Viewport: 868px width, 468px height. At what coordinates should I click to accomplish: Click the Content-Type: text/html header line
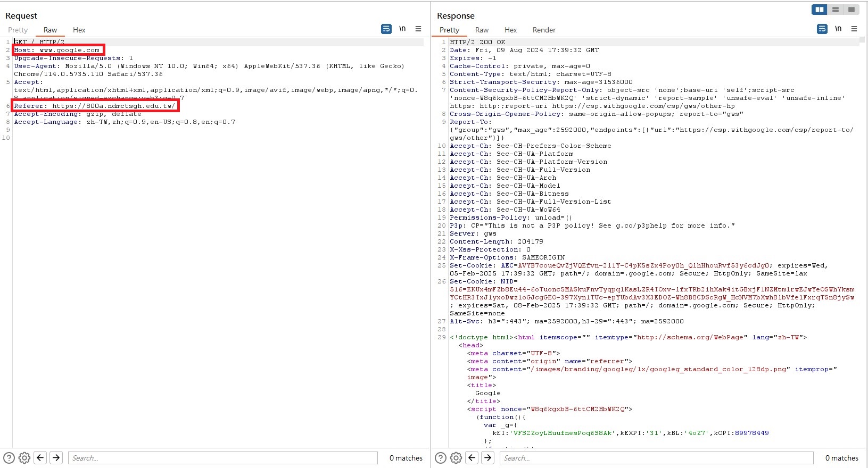[x=531, y=74]
